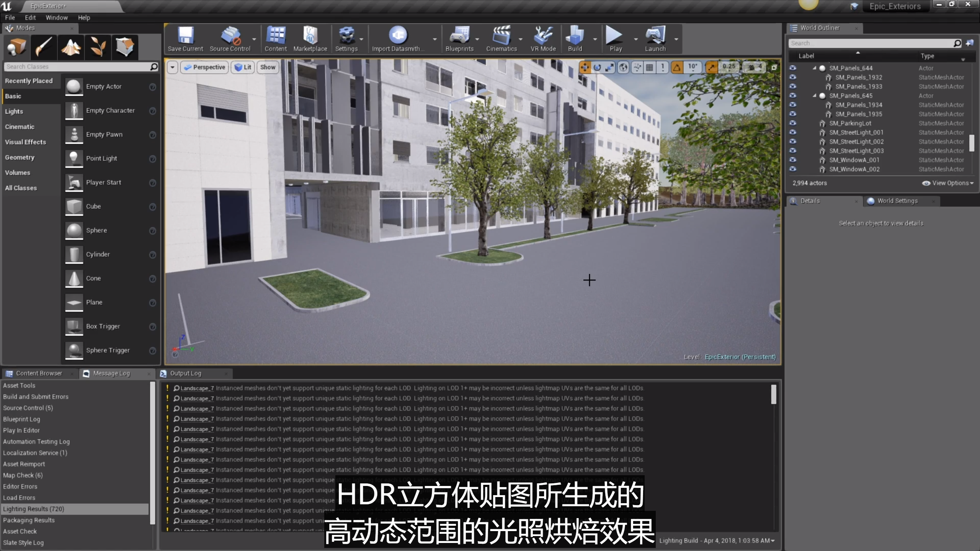Toggle visibility of the SM_ParkingLot actor
Screen dimensions: 980x551
point(792,123)
